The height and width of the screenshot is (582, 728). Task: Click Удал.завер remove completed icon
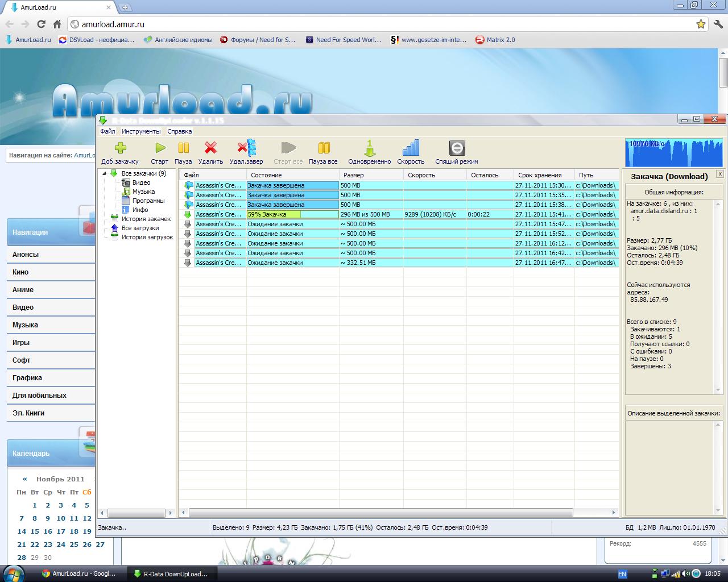(247, 148)
